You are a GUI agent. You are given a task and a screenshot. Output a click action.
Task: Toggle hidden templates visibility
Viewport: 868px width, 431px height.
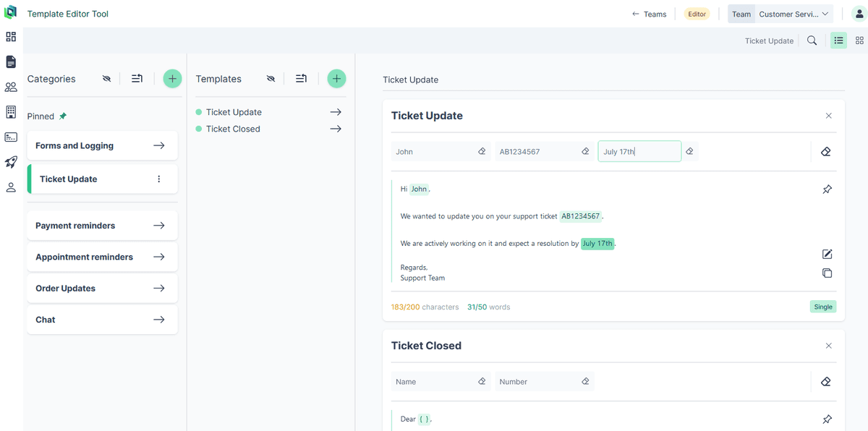pyautogui.click(x=271, y=79)
